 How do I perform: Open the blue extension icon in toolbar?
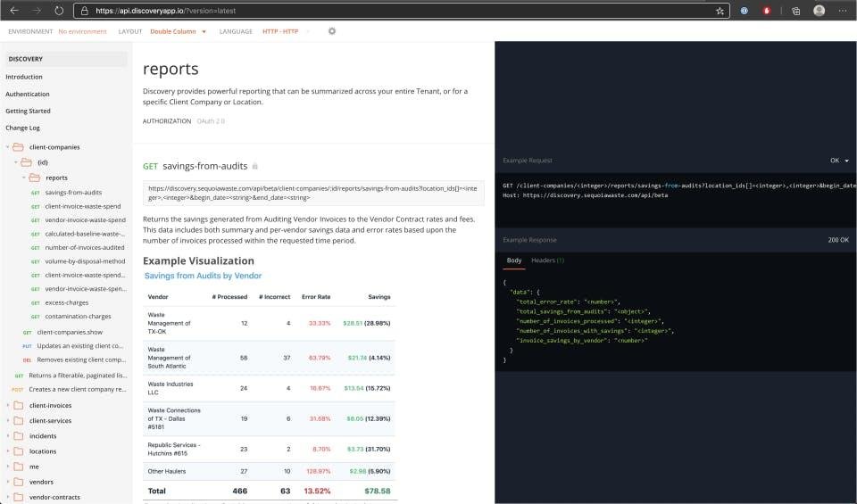point(744,11)
